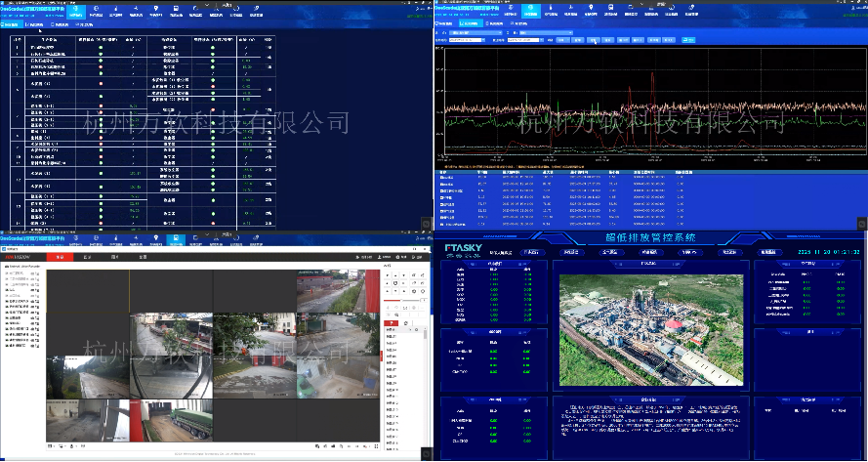Enter fullscreen using icon below video grid

377,446
